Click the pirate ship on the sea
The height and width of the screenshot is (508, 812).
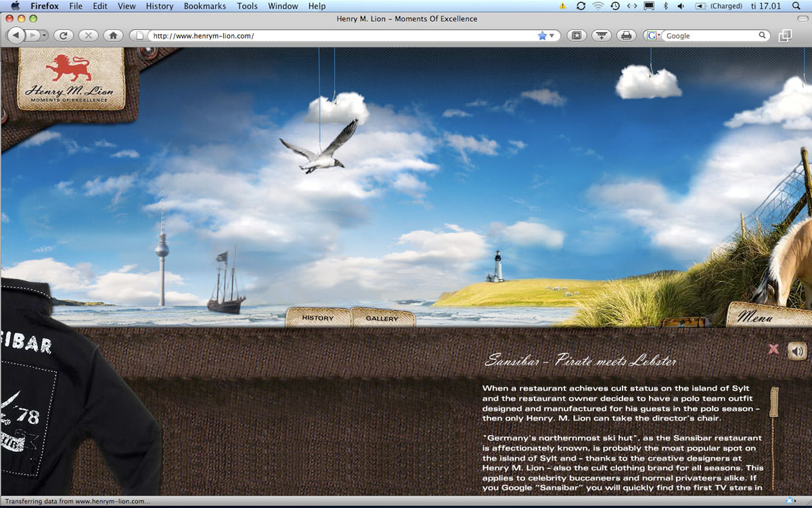(226, 282)
